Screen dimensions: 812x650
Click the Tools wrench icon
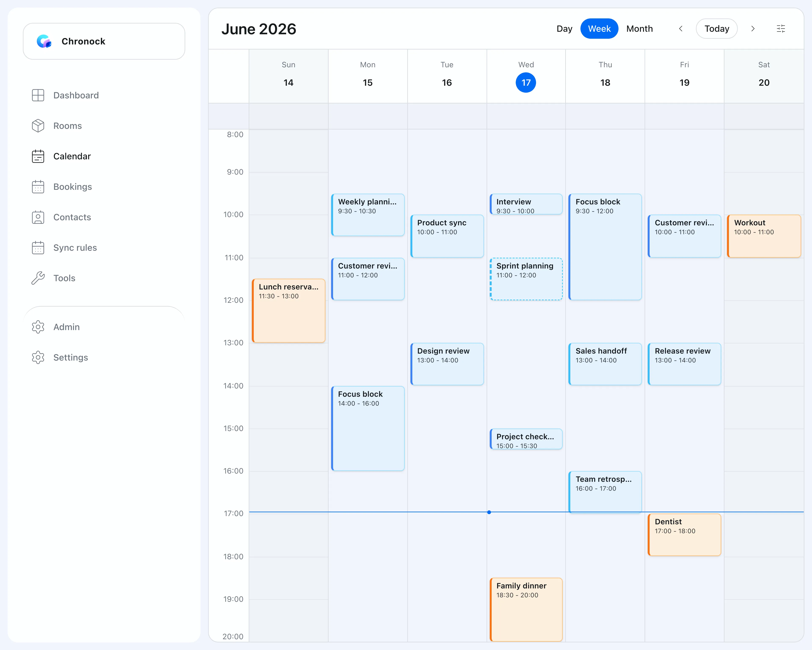(x=38, y=278)
